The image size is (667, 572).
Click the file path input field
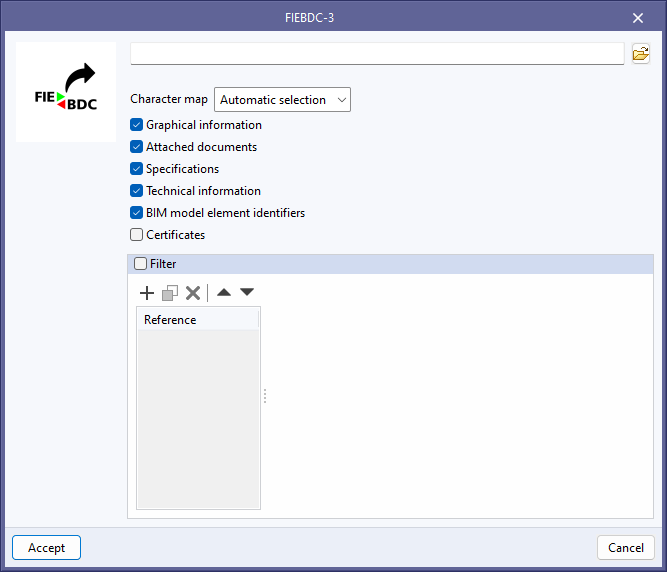coord(377,54)
